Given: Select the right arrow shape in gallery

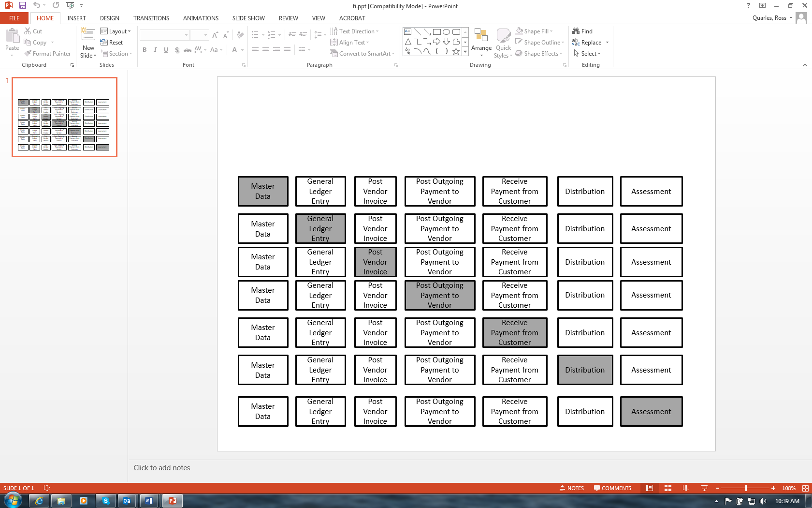Looking at the screenshot, I should point(437,42).
